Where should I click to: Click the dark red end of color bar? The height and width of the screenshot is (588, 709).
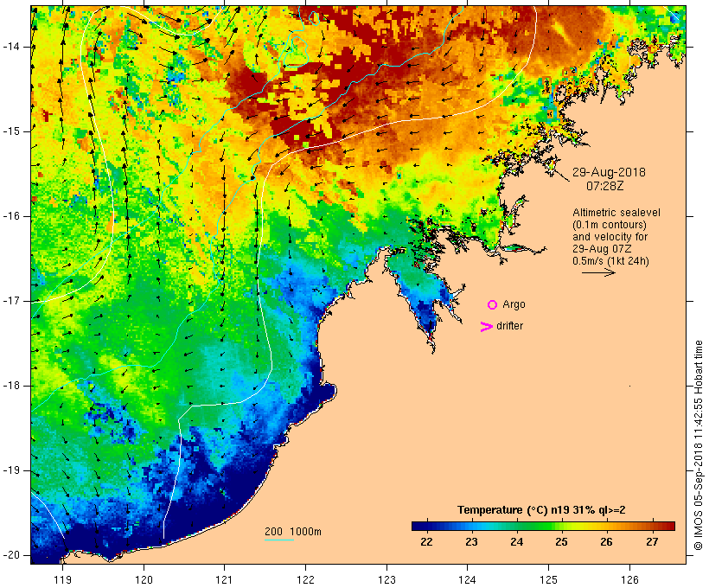(x=670, y=526)
